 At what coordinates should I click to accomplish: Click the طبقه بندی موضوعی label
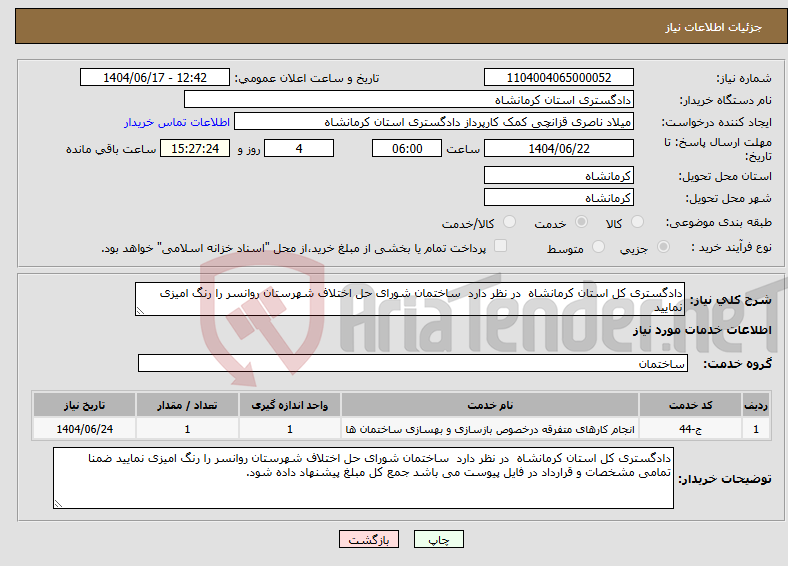[719, 222]
